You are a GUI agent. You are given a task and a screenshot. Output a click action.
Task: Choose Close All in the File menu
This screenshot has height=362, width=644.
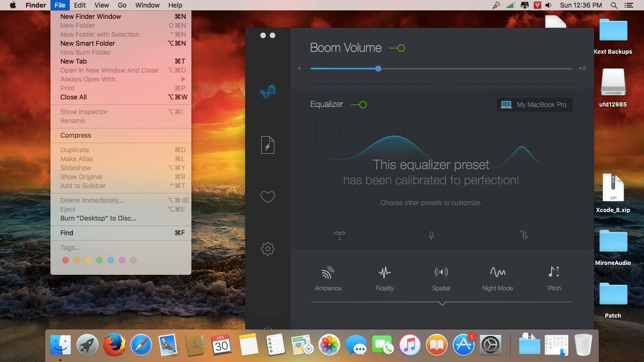point(121,97)
